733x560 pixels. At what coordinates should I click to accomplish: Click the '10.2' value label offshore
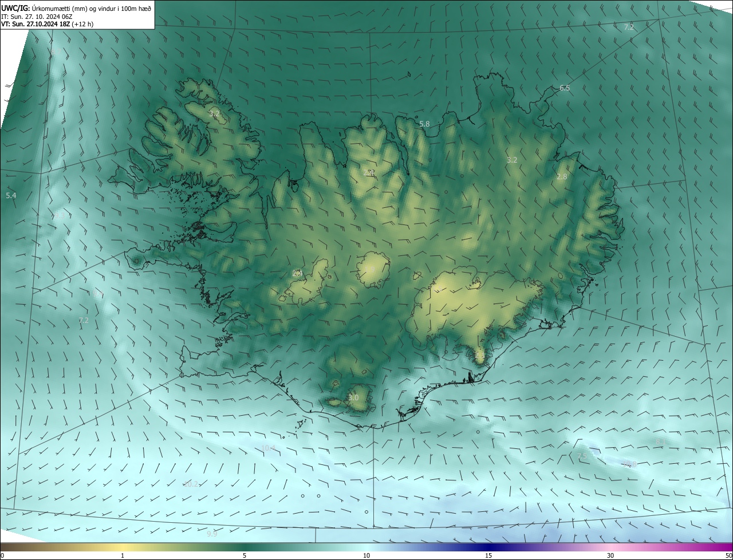pyautogui.click(x=191, y=484)
